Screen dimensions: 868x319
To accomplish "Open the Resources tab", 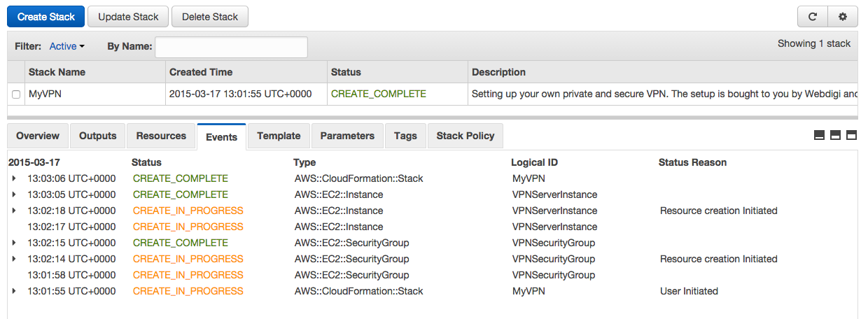I will (x=161, y=136).
